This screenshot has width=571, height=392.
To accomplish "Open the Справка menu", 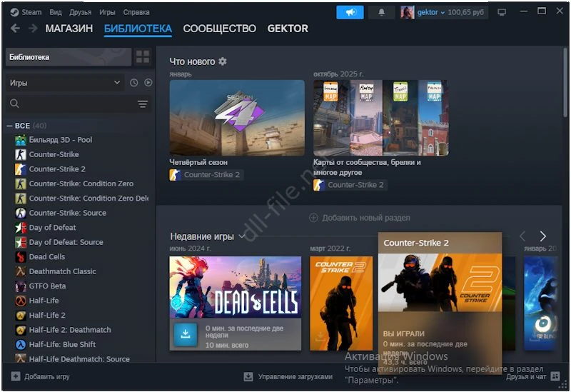I will pos(136,12).
